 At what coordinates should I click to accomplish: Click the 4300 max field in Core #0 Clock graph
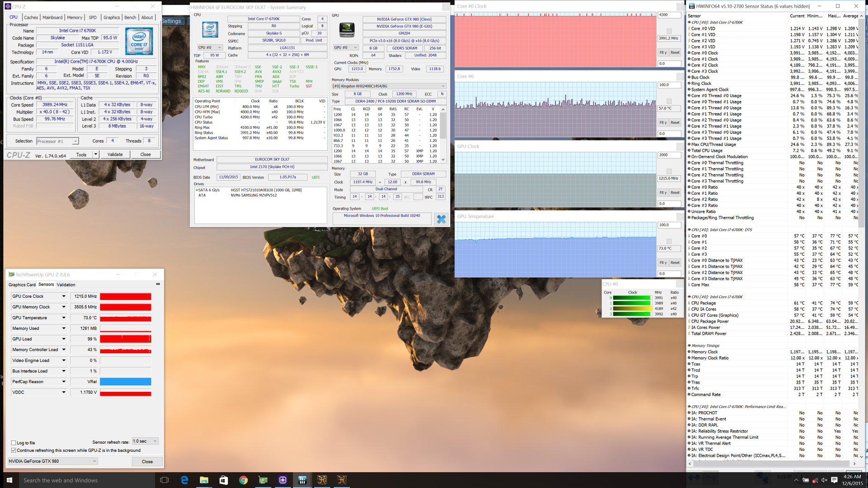click(669, 15)
